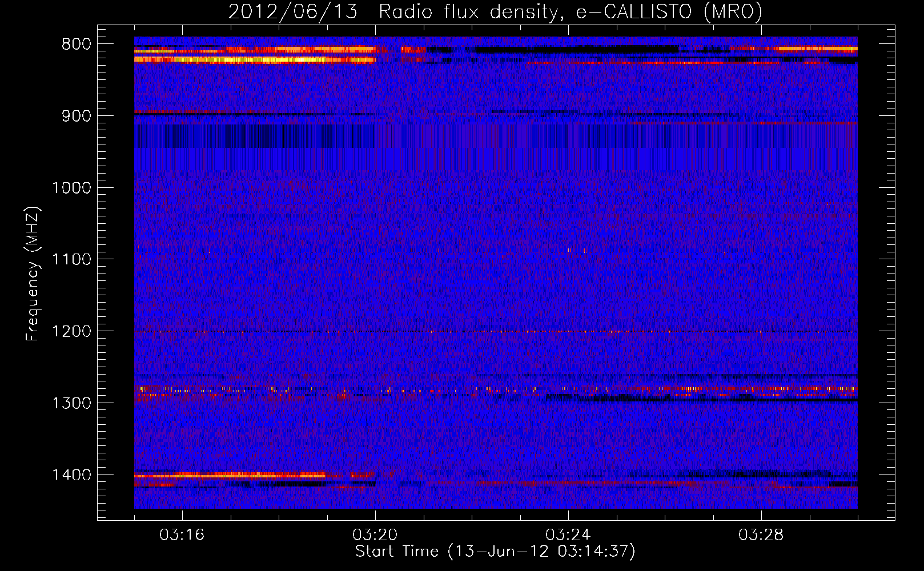Viewport: 924px width, 571px height.
Task: Click the 900 frequency tick label
Action: [x=76, y=116]
